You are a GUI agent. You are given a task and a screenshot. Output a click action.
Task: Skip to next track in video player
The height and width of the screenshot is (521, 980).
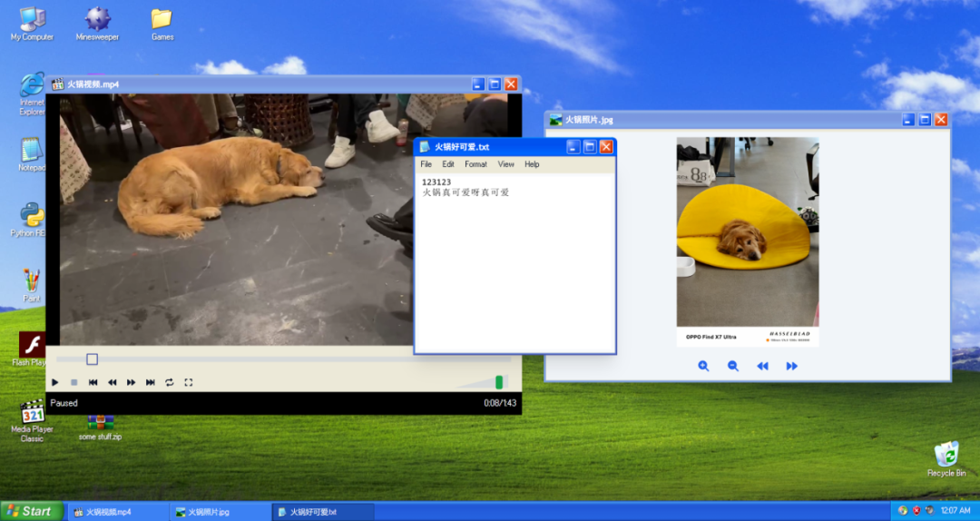pos(150,382)
